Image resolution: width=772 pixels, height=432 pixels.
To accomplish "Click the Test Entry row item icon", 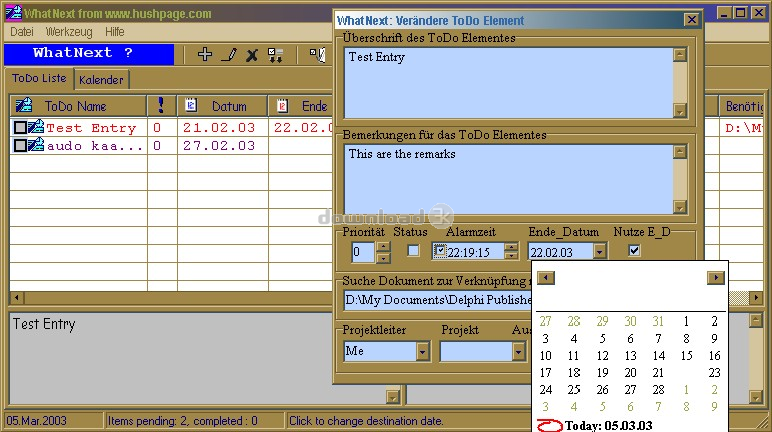I will click(x=36, y=128).
